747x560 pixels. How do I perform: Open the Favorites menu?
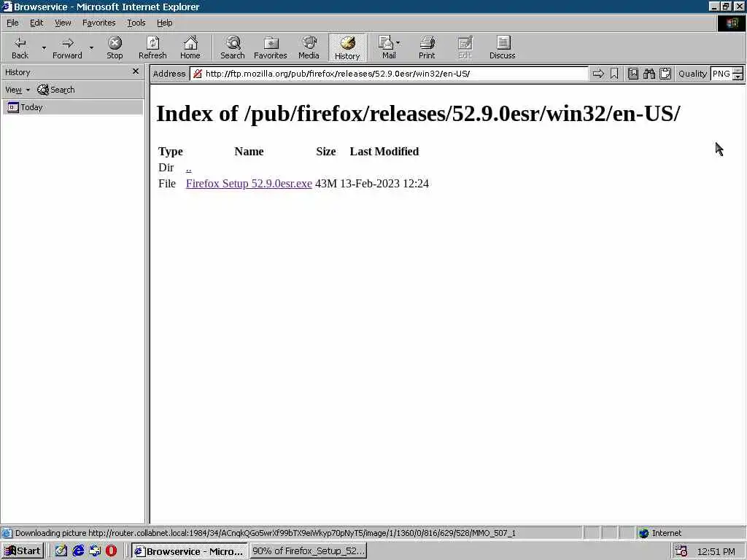(98, 23)
